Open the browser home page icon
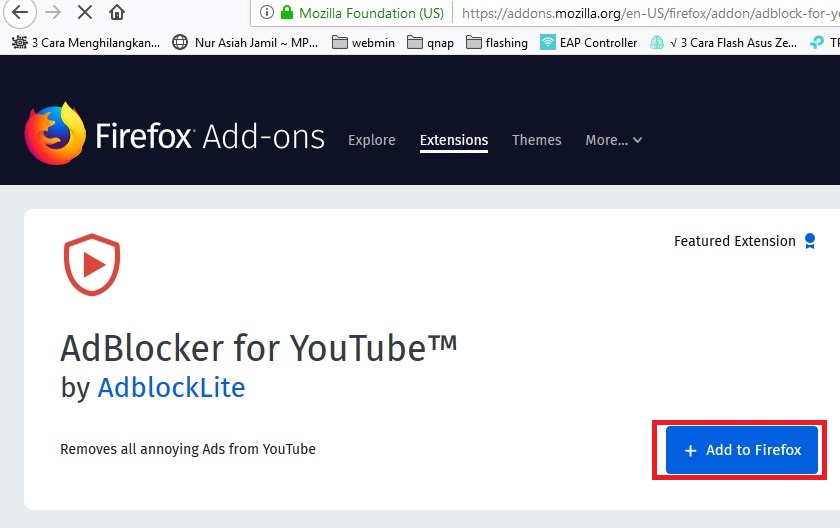 pyautogui.click(x=117, y=12)
